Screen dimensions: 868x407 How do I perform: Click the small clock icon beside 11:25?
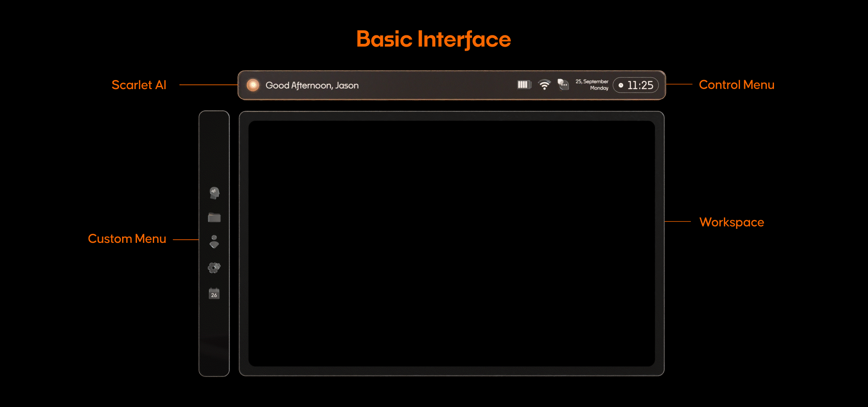point(621,85)
